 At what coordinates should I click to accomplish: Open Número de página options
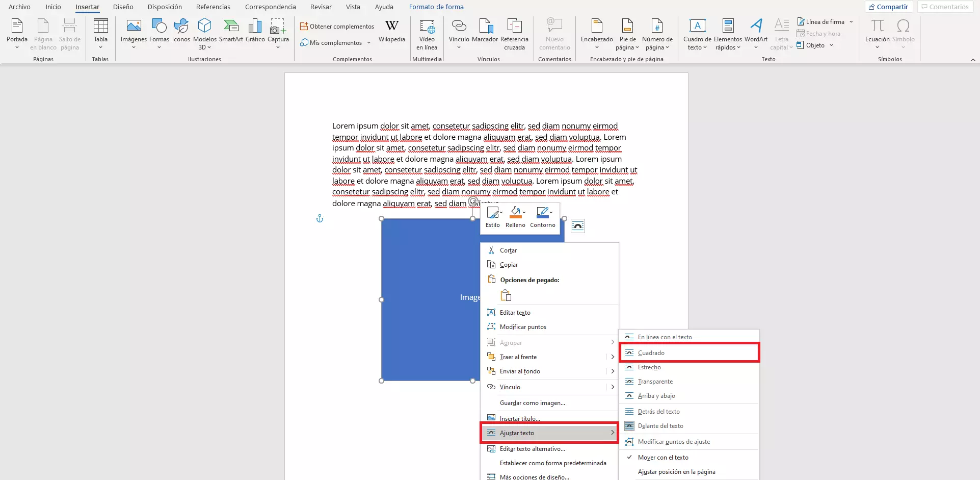(657, 34)
